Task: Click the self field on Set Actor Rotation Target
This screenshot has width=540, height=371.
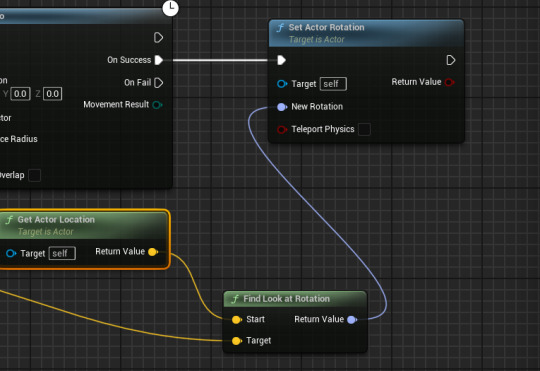Action: (333, 84)
